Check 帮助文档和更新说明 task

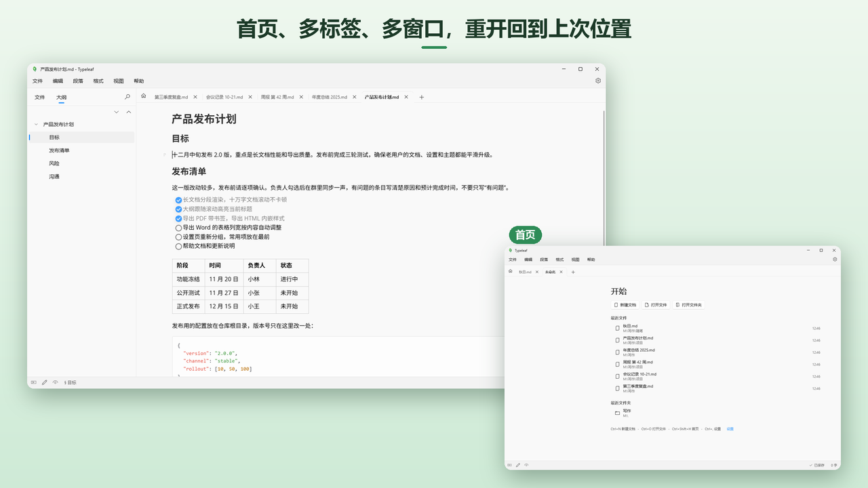point(178,247)
